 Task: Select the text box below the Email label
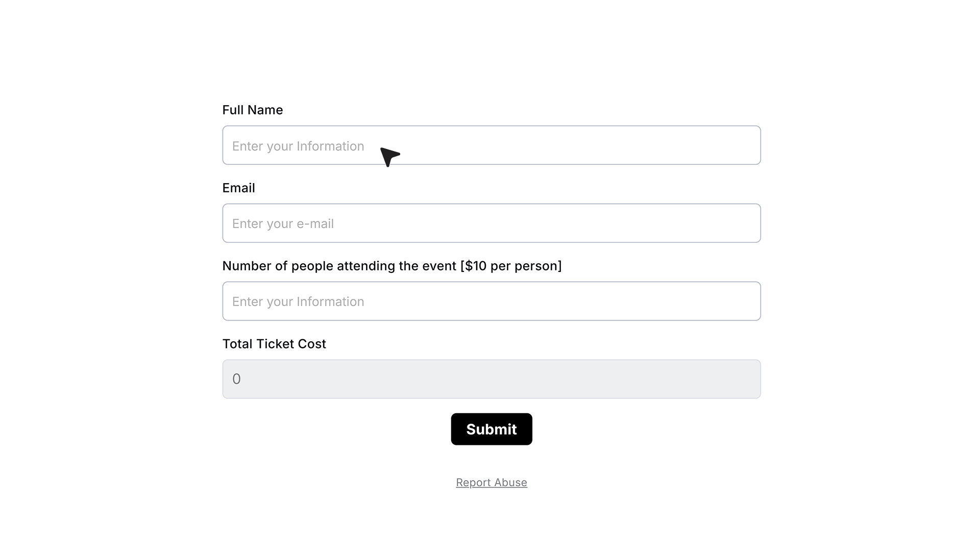(492, 223)
